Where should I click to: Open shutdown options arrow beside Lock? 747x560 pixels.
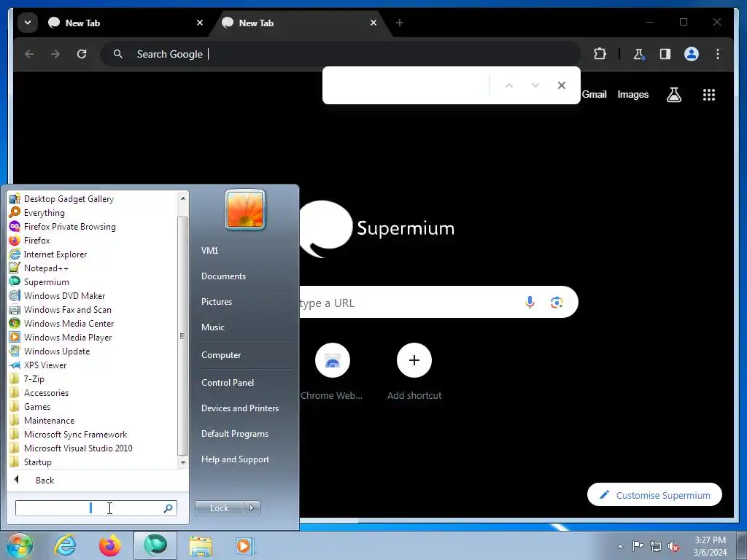tap(252, 508)
